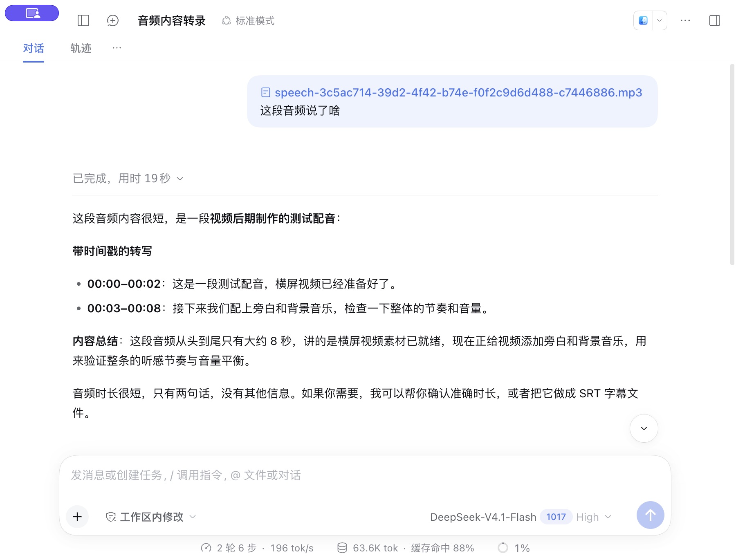Toggle the left sidebar panel icon
Viewport: 736px width, 560px height.
click(83, 20)
